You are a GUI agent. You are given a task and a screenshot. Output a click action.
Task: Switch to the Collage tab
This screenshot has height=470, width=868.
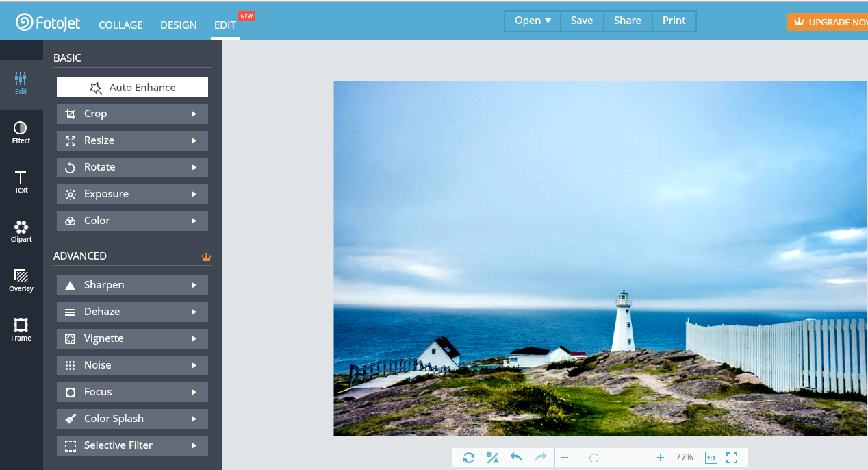pos(120,25)
